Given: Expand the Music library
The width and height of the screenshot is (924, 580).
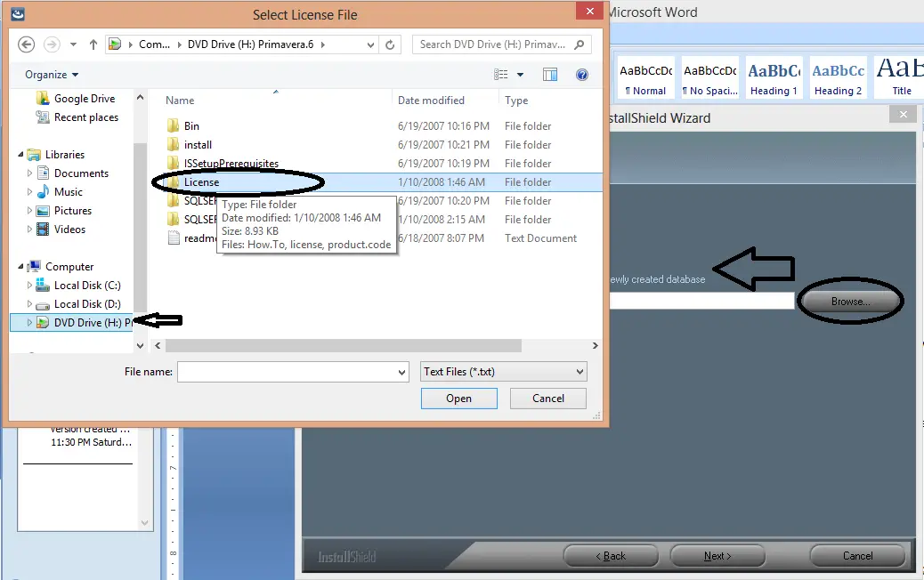Looking at the screenshot, I should (x=29, y=192).
